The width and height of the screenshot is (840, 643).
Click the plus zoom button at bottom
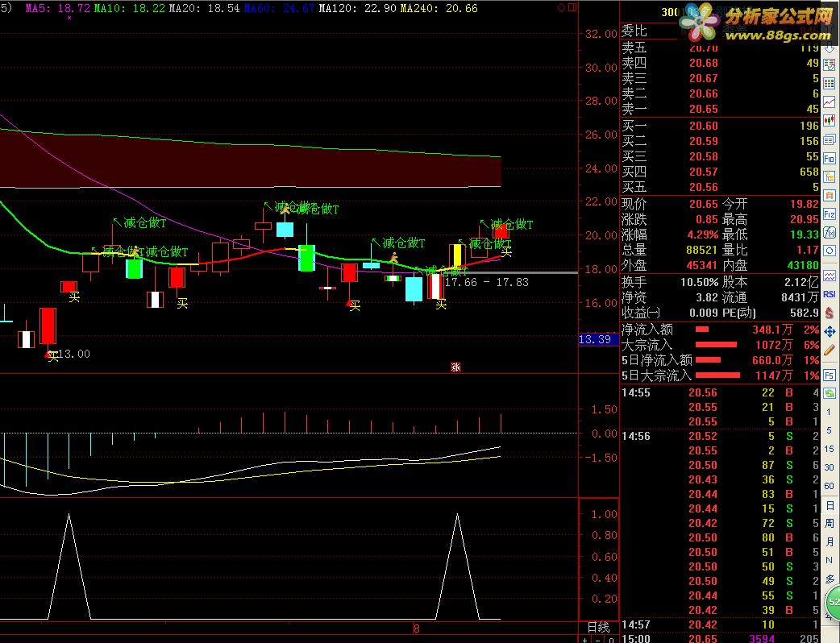tap(585, 639)
